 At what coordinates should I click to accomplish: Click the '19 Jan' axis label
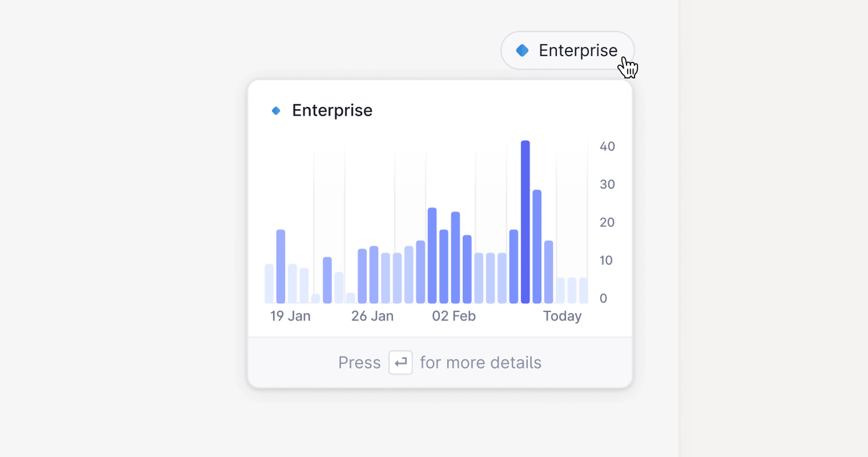tap(290, 316)
